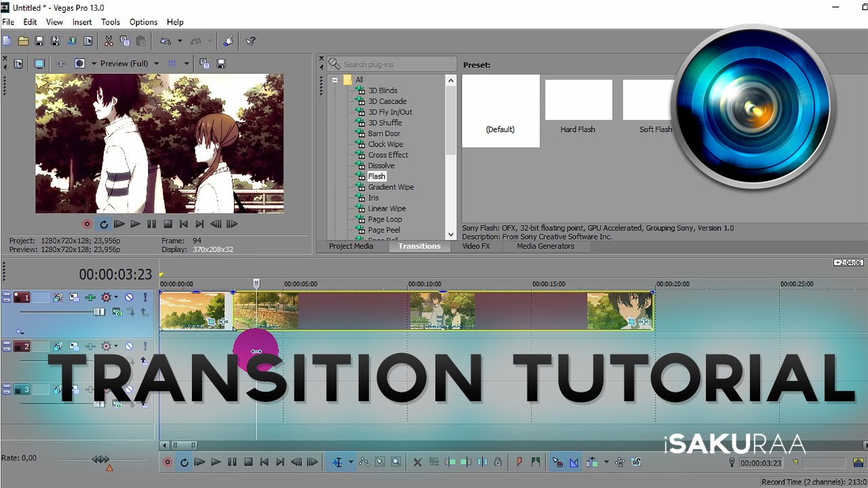Click the Search plug-ins field
The width and height of the screenshot is (868, 488).
[x=392, y=64]
